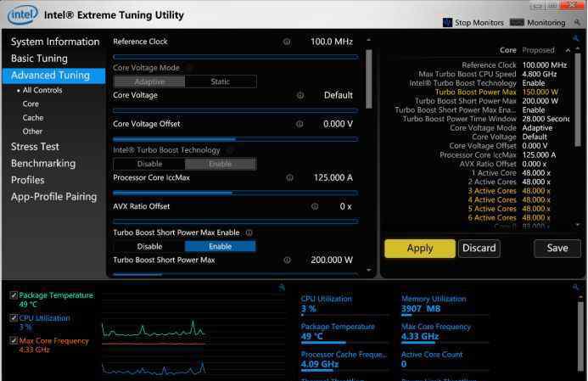Screen dimensions: 588x381
Task: Open the search magnifier in title bar
Action: pos(577,23)
